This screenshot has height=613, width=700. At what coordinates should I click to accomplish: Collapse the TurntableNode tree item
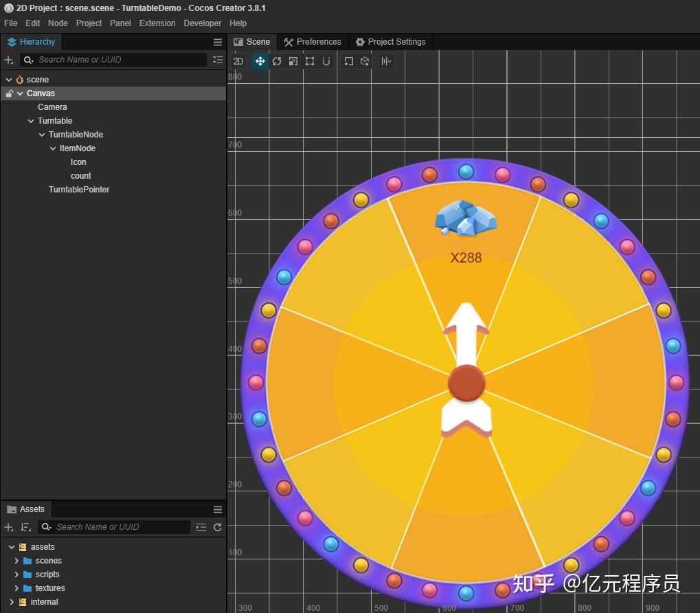[x=42, y=135]
